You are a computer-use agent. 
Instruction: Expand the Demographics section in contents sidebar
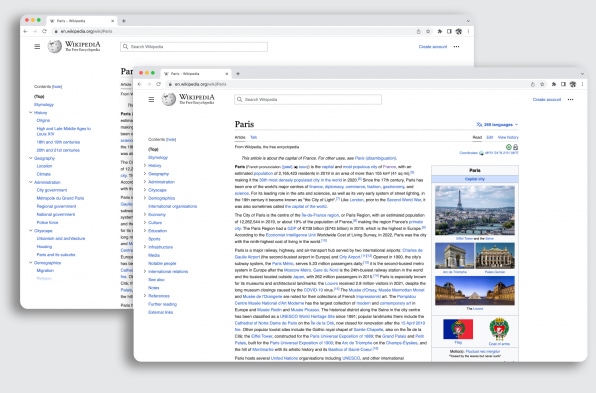click(x=145, y=198)
